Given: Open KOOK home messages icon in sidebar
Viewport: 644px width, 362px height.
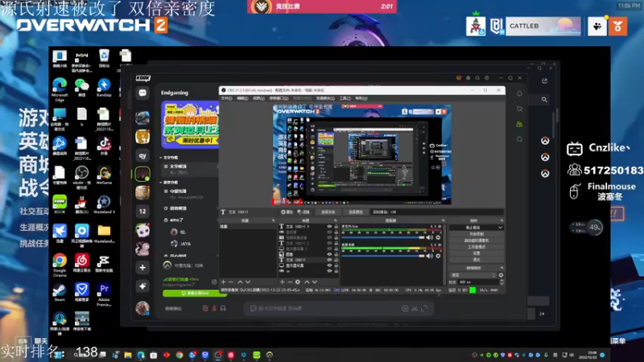Looking at the screenshot, I should pyautogui.click(x=142, y=93).
